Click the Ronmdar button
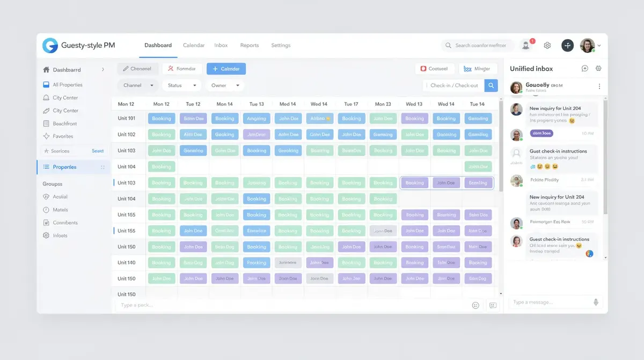Viewport: 644px width, 360px height. [182, 69]
